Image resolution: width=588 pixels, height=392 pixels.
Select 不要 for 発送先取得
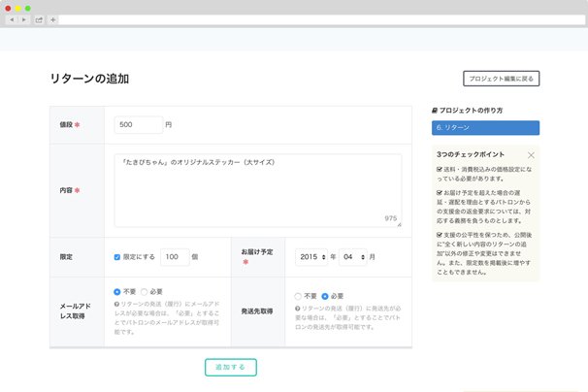[x=298, y=296]
